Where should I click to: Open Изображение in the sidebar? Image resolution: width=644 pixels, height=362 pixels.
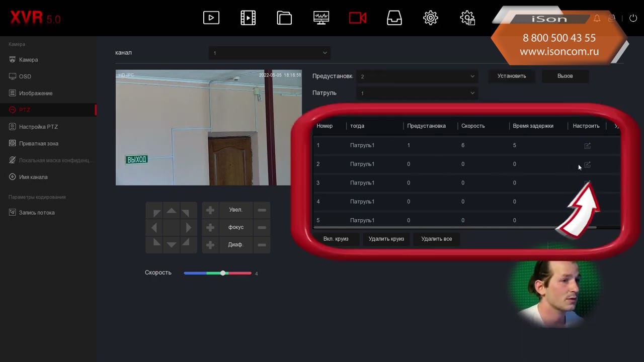36,94
